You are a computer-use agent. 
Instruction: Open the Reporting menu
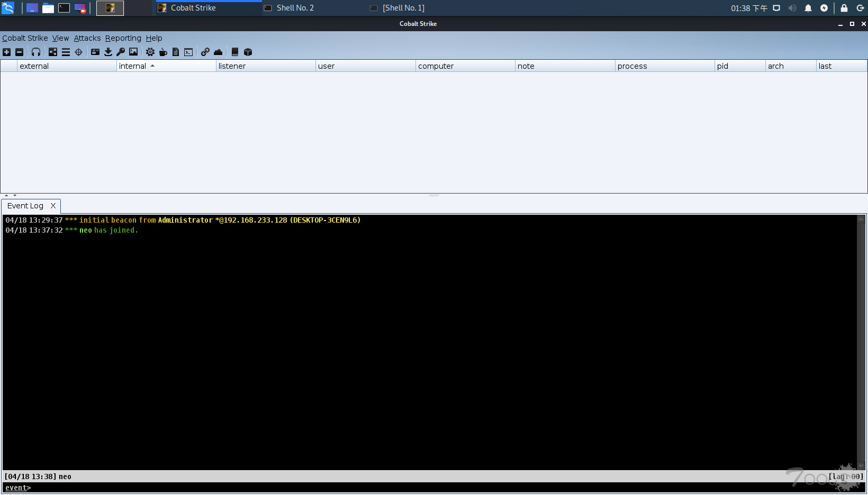(x=123, y=38)
